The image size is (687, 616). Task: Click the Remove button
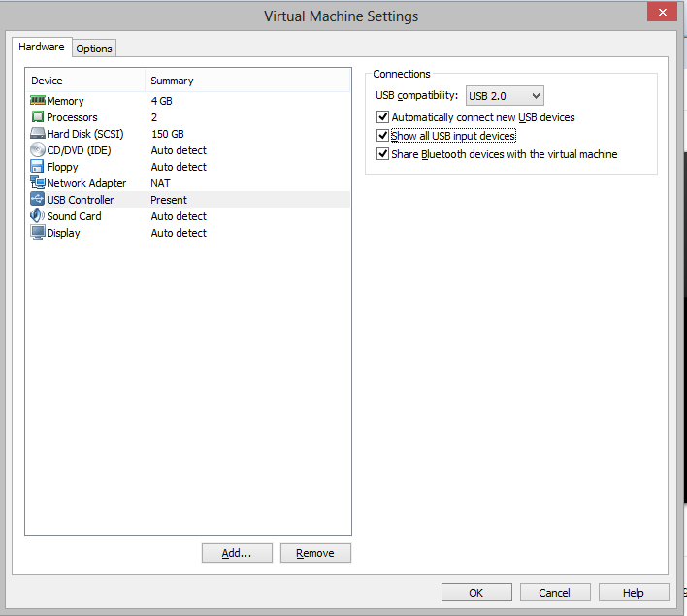coord(315,553)
